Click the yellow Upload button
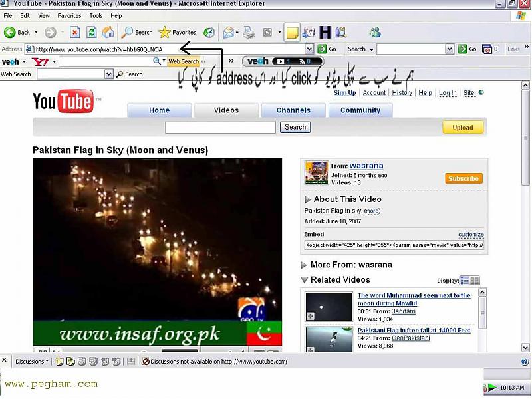 [x=463, y=128]
